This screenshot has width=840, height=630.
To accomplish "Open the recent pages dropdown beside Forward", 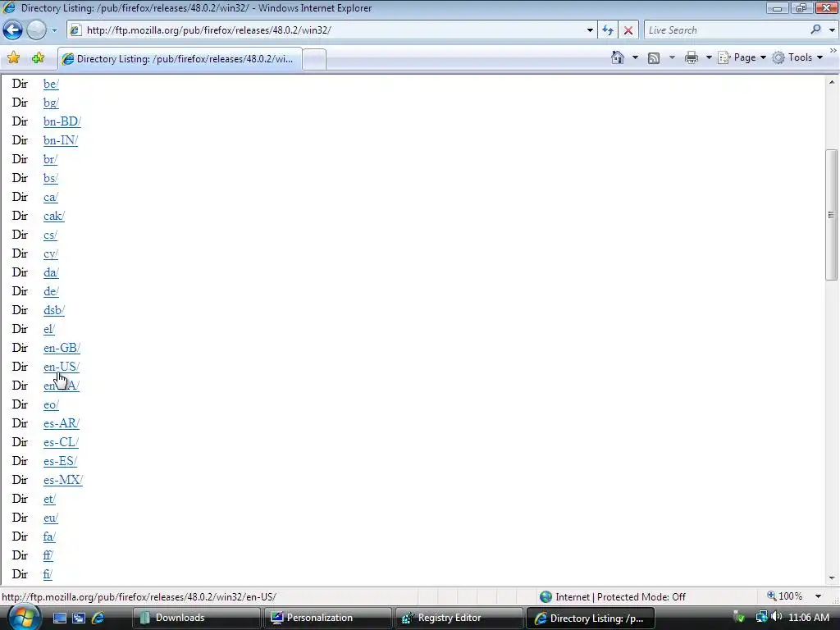I will coord(54,30).
